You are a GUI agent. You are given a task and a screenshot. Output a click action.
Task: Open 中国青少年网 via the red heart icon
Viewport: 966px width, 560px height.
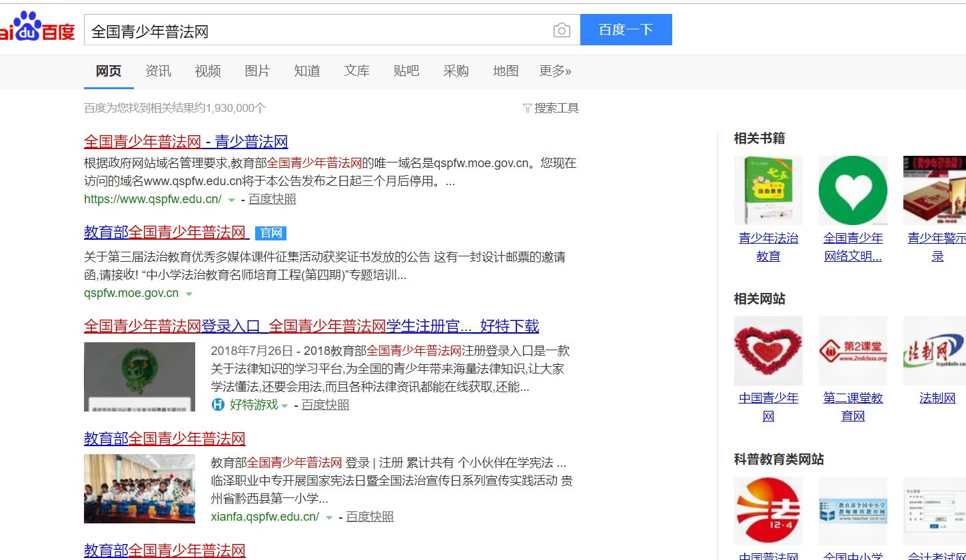(x=768, y=351)
